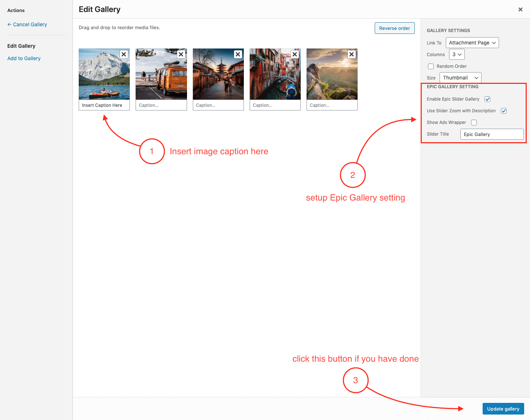This screenshot has height=420, width=530.
Task: Enable Random Order checkbox
Action: [431, 66]
